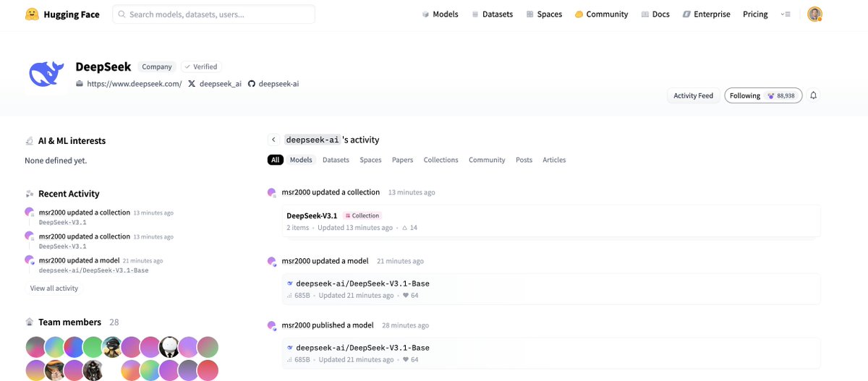Open the Models page in navbar
Image resolution: width=868 pixels, height=381 pixels.
pos(440,14)
